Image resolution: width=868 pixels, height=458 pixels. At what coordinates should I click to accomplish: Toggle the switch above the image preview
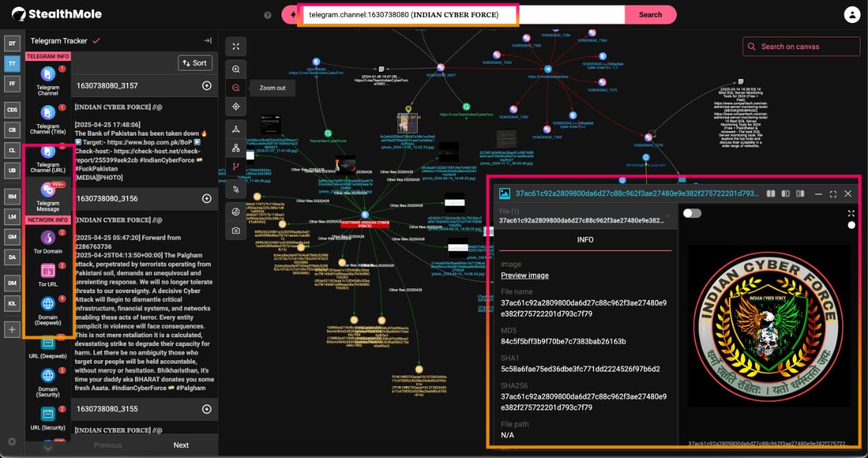[x=692, y=213]
